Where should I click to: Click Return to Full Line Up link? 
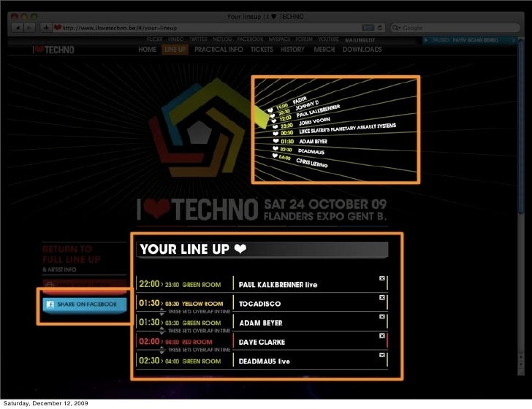[72, 254]
